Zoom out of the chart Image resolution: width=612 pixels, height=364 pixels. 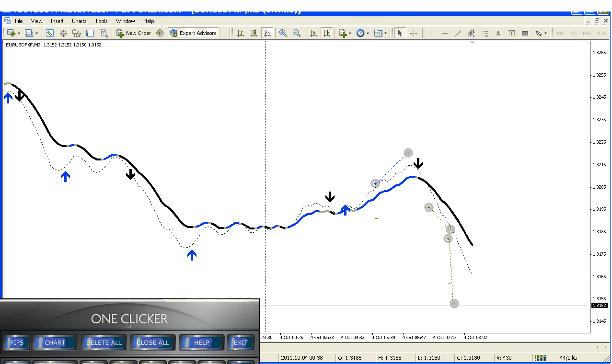(x=297, y=33)
